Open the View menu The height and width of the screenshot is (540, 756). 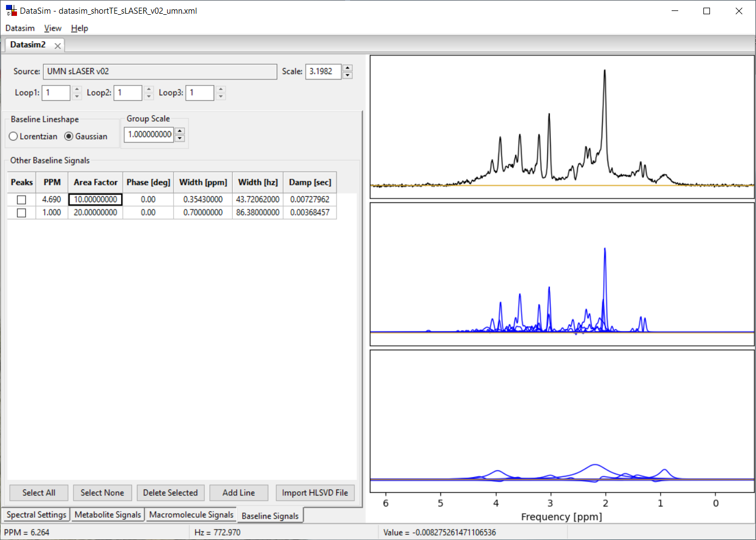click(x=53, y=29)
